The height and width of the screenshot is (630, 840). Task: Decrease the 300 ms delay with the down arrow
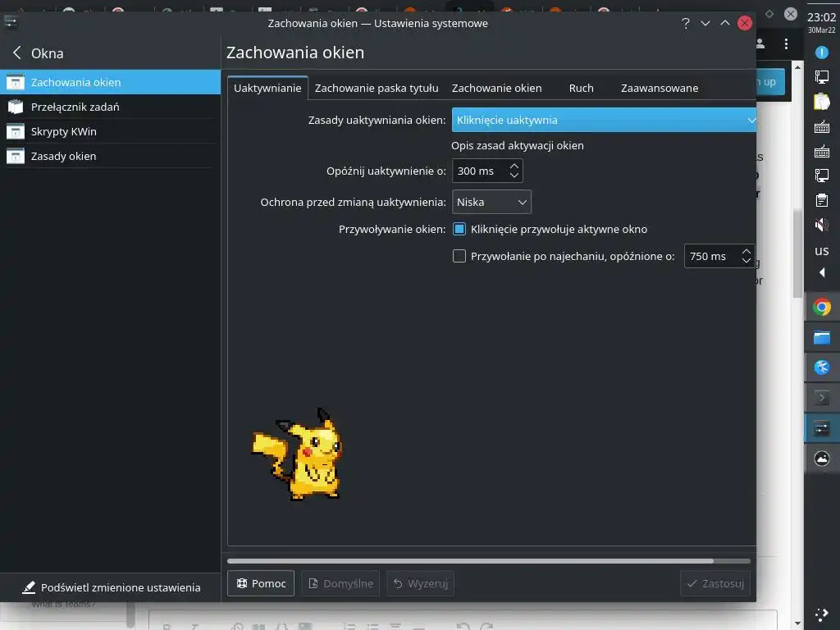click(x=514, y=176)
